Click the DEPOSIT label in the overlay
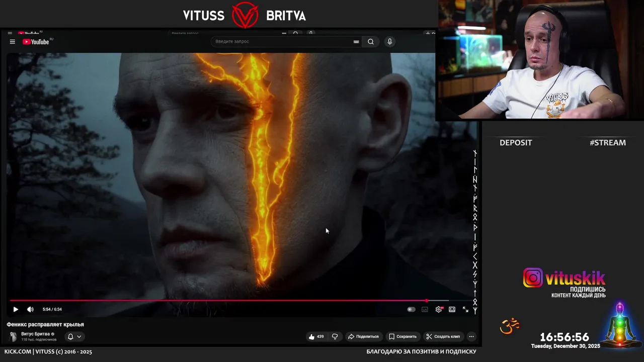This screenshot has height=362, width=644. pyautogui.click(x=516, y=143)
